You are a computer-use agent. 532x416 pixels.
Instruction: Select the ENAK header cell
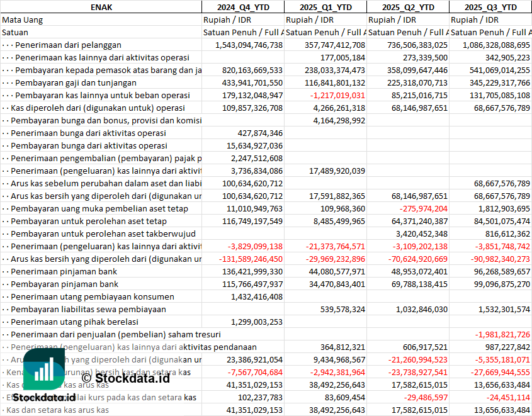pyautogui.click(x=101, y=7)
